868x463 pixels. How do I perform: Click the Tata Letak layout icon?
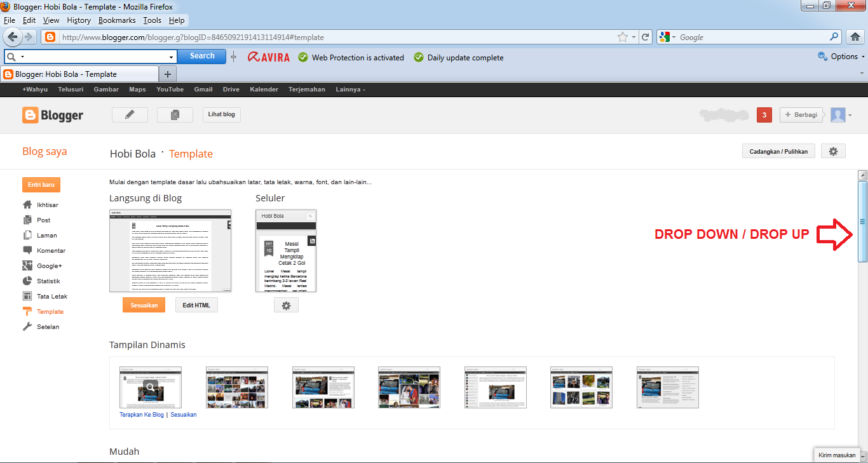27,296
